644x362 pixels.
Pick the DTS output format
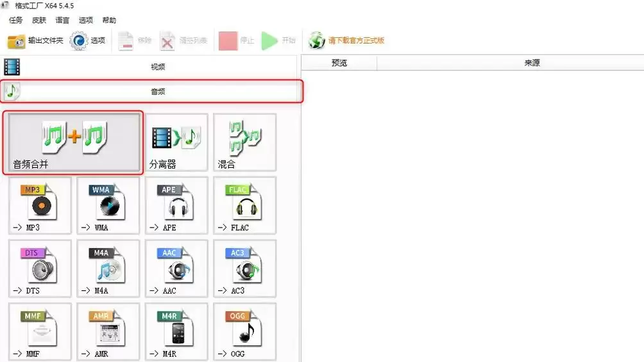(x=40, y=269)
